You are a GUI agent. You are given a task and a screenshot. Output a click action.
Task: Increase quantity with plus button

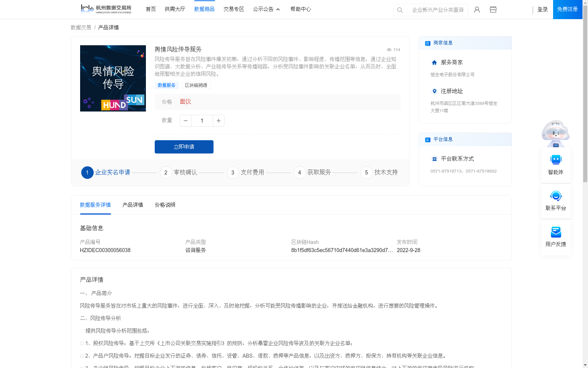[219, 121]
